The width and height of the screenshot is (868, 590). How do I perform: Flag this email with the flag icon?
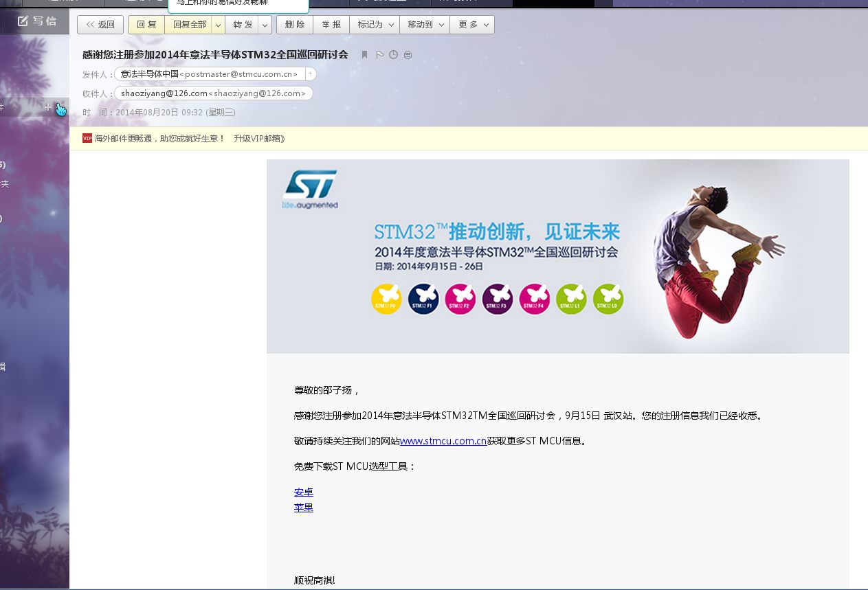380,55
